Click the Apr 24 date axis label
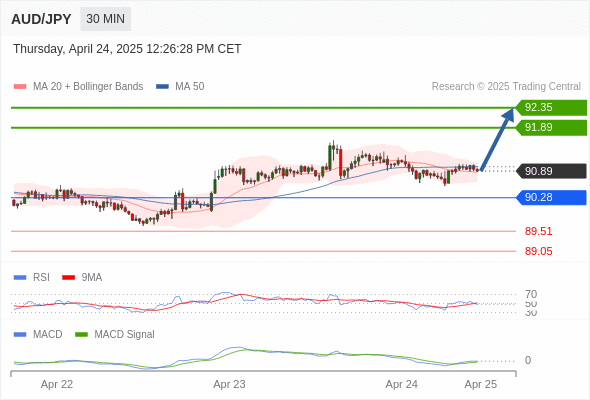 pos(401,384)
